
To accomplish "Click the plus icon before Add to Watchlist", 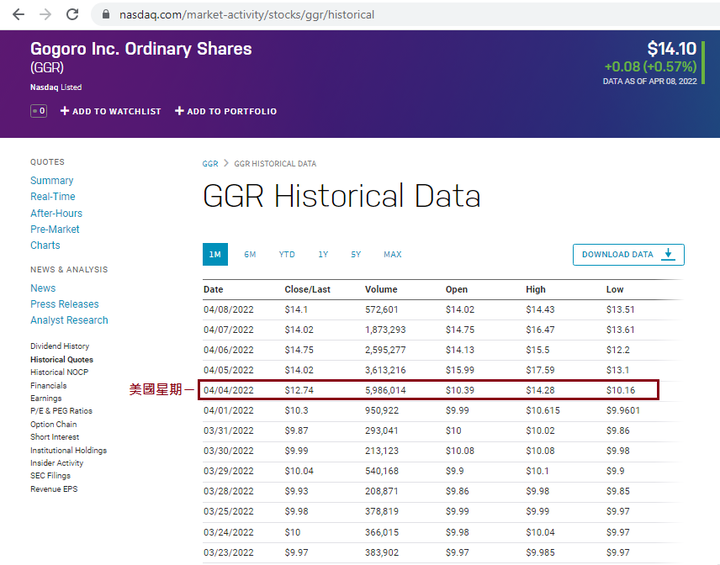I will 65,111.
